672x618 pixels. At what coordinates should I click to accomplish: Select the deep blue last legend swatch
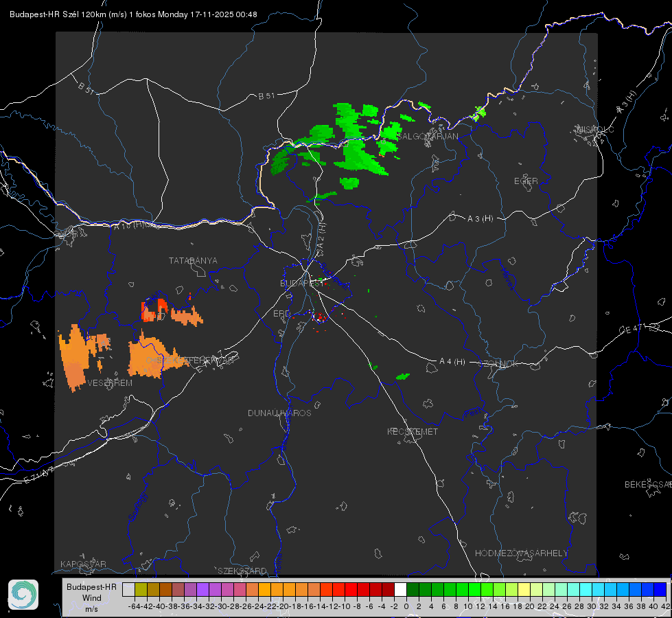[660, 589]
